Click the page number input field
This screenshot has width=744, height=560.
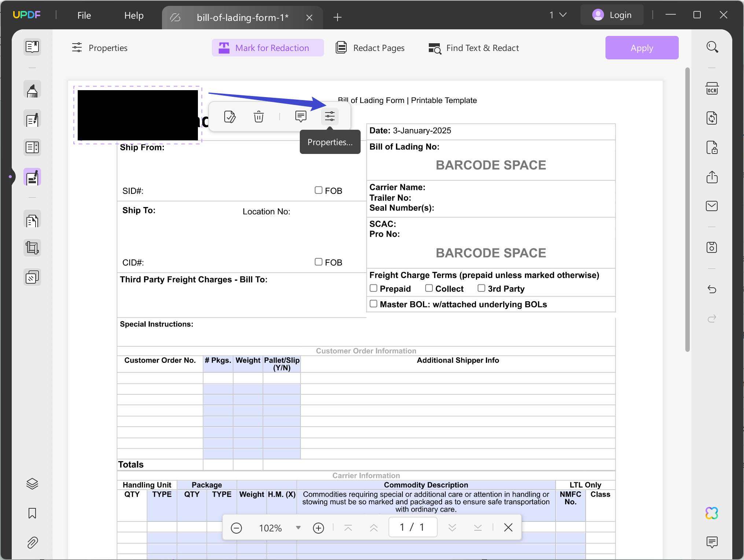(413, 527)
